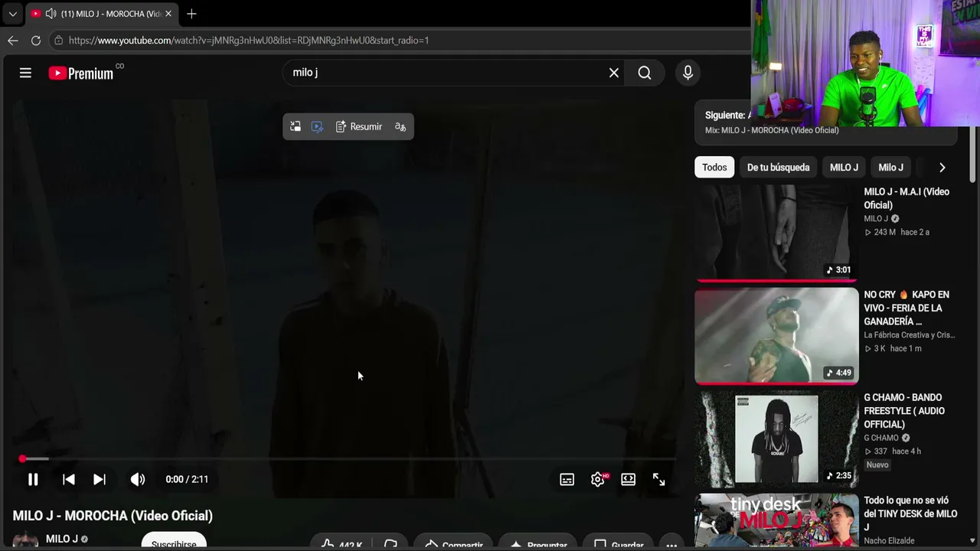This screenshot has height=551, width=980.
Task: Open a new browser tab
Action: coord(191,14)
